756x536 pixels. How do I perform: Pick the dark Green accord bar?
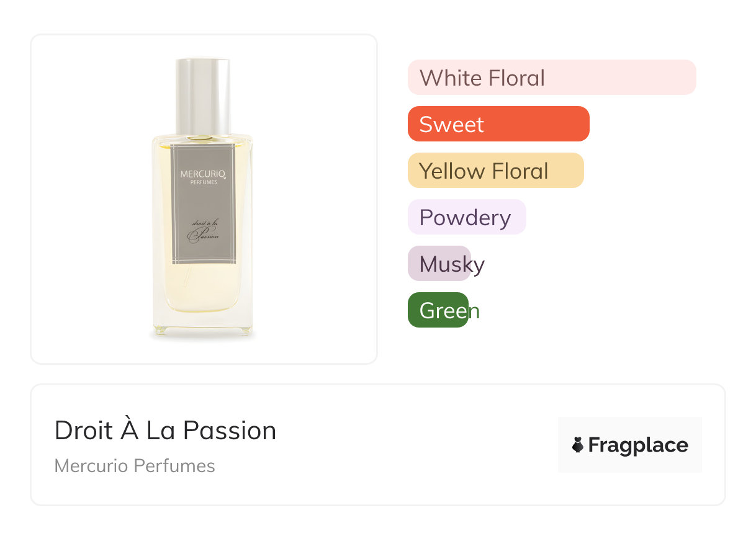pos(437,310)
